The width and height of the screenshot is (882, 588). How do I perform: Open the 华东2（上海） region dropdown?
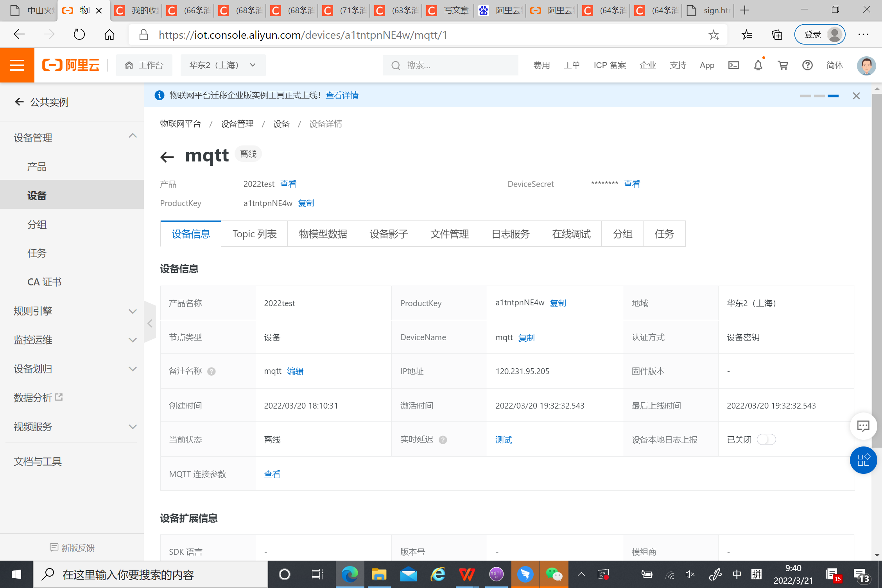pos(223,65)
